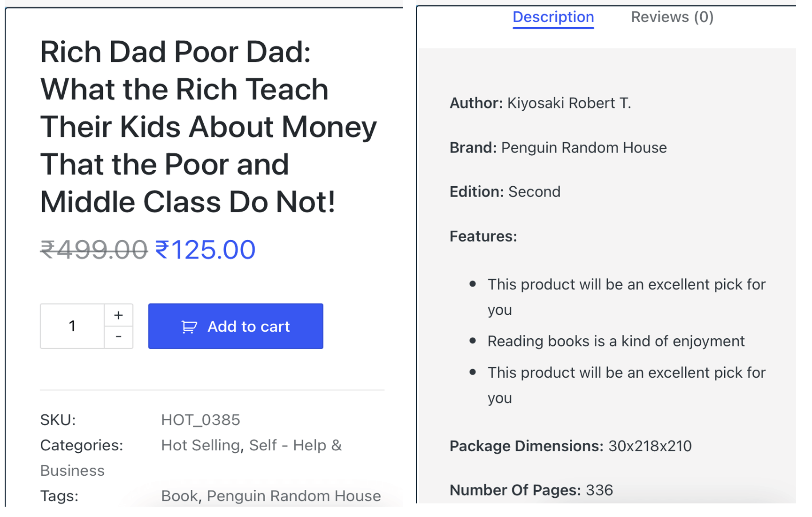812x517 pixels.
Task: Click the 'Reading books is a kind' bullet
Action: (615, 341)
